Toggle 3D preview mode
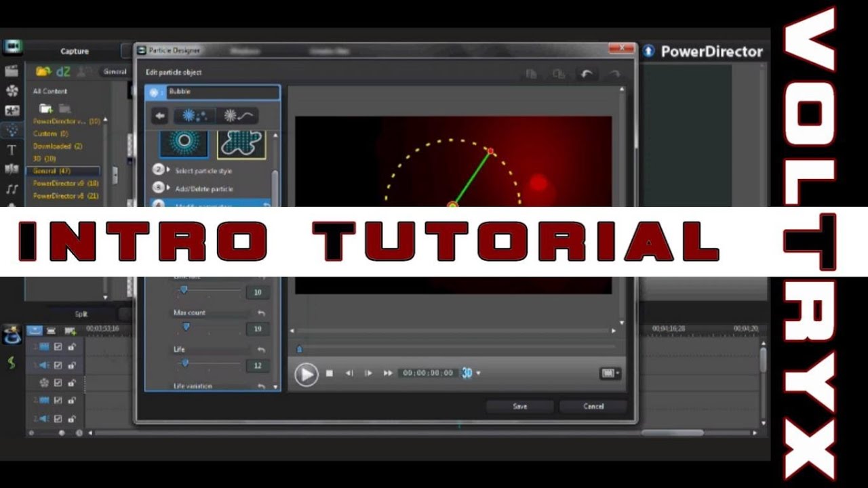The height and width of the screenshot is (488, 868). click(467, 373)
